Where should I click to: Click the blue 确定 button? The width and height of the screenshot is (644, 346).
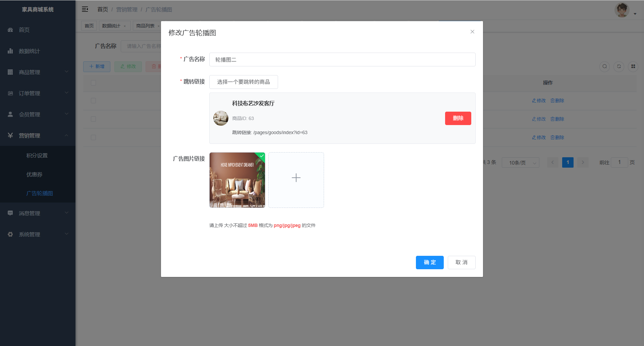point(429,263)
